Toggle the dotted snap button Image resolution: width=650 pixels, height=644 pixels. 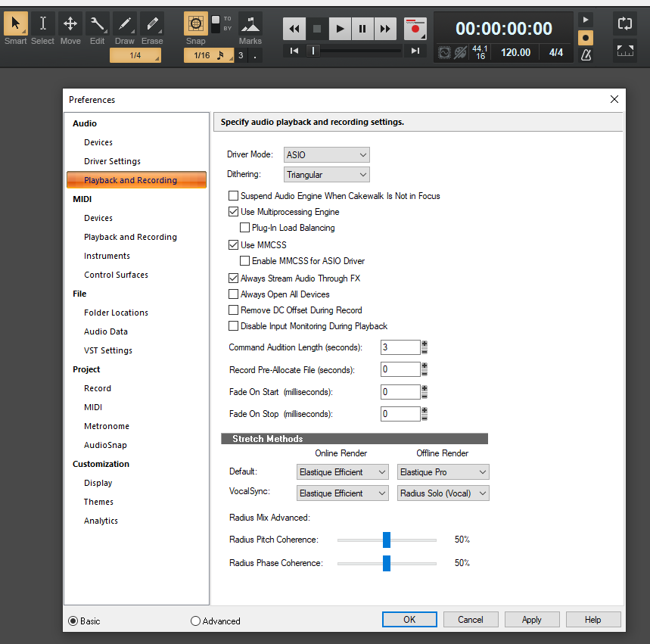click(x=255, y=55)
